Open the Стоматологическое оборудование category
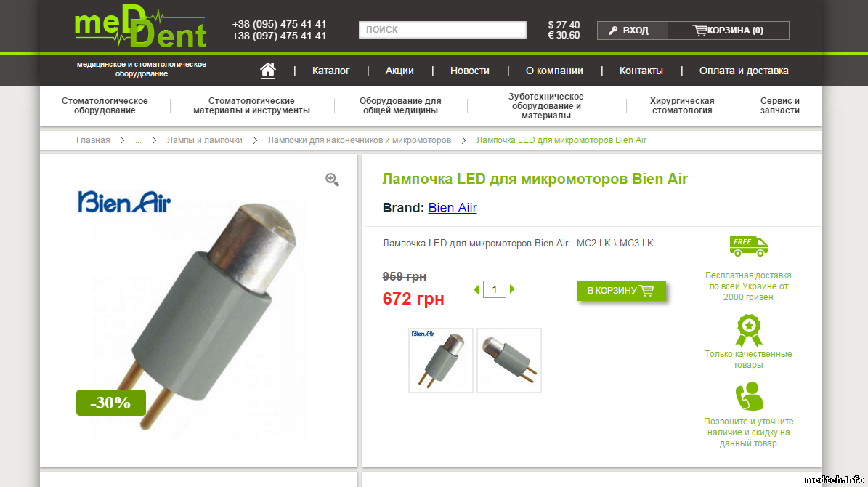Viewport: 868px width, 487px height. tap(105, 106)
